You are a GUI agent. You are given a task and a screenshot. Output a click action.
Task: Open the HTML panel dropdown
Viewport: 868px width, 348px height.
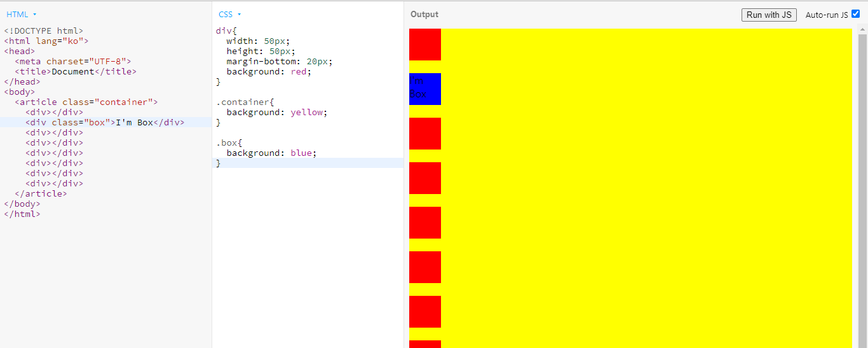coord(22,14)
